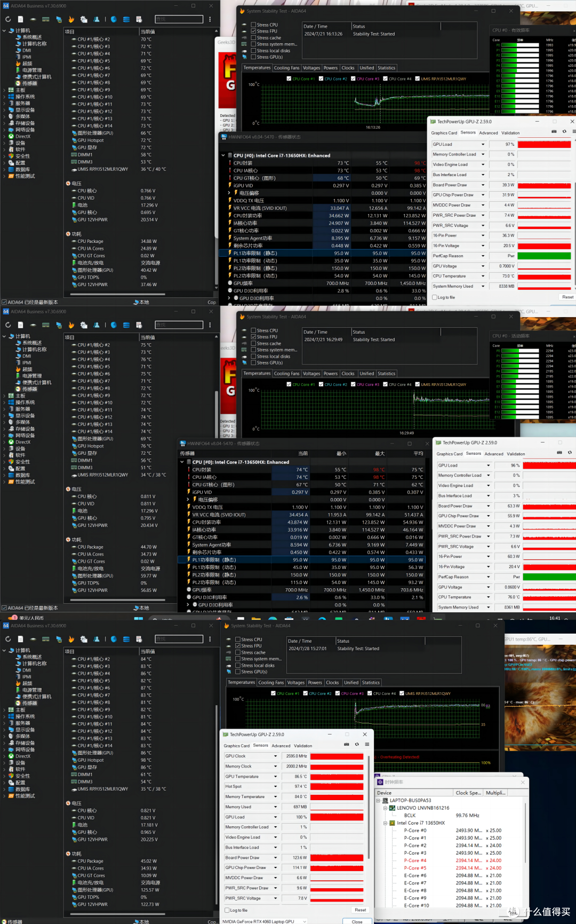This screenshot has width=576, height=924.
Task: Open three-dot menu in bottom AIDA64 toolbar
Action: click(x=210, y=639)
